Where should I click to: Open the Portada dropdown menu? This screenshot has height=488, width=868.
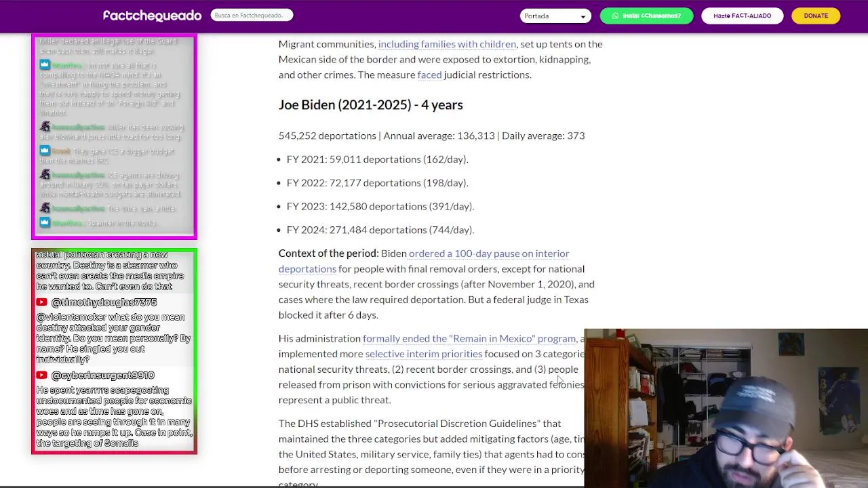(555, 16)
